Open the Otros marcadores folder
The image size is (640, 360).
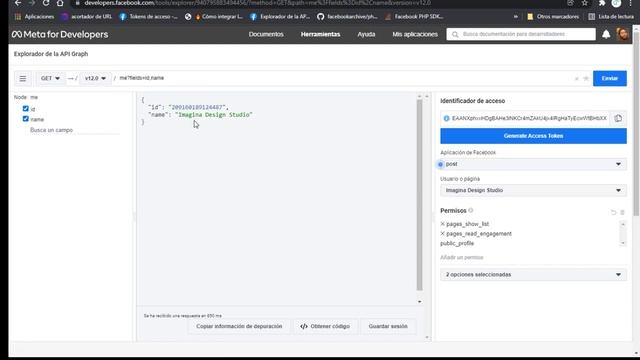553,17
